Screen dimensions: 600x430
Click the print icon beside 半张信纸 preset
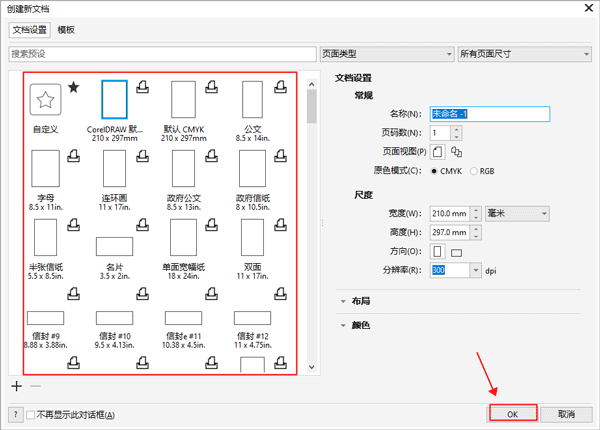pyautogui.click(x=73, y=225)
